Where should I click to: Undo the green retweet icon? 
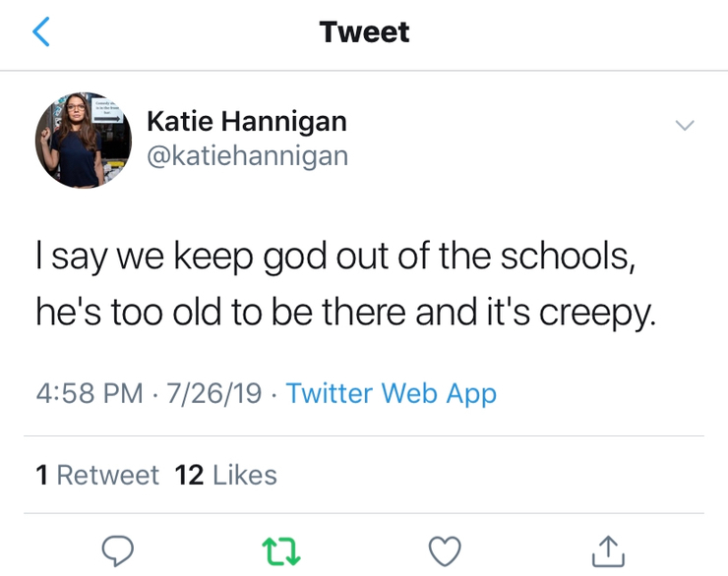click(281, 551)
